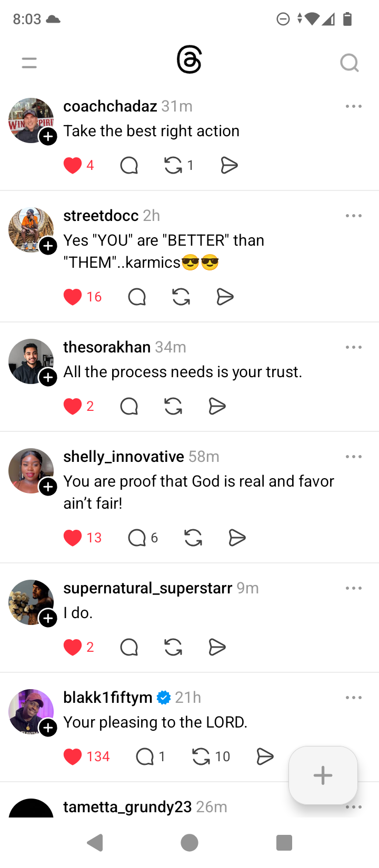Create a new thread with the floating plus button
The height and width of the screenshot is (868, 379).
pos(323,775)
